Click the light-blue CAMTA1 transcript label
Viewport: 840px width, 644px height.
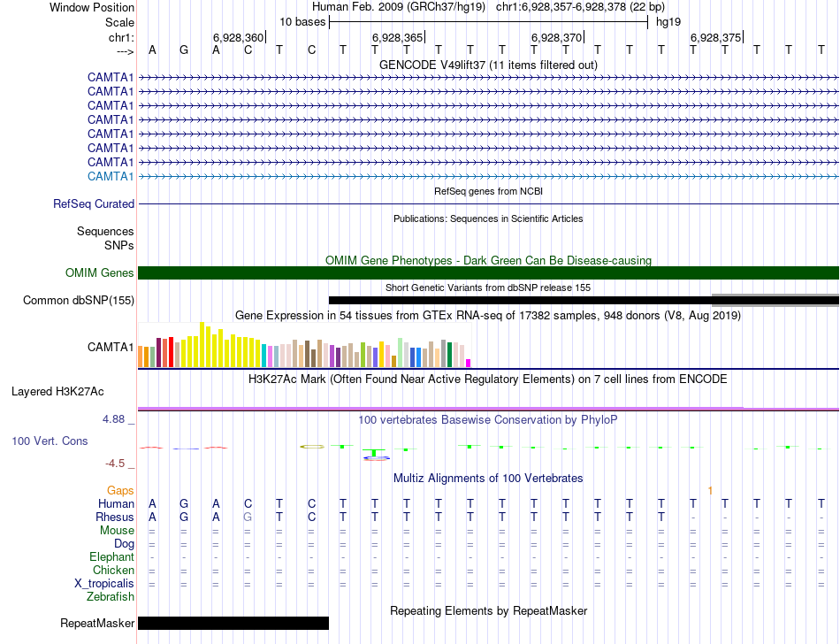click(x=111, y=176)
